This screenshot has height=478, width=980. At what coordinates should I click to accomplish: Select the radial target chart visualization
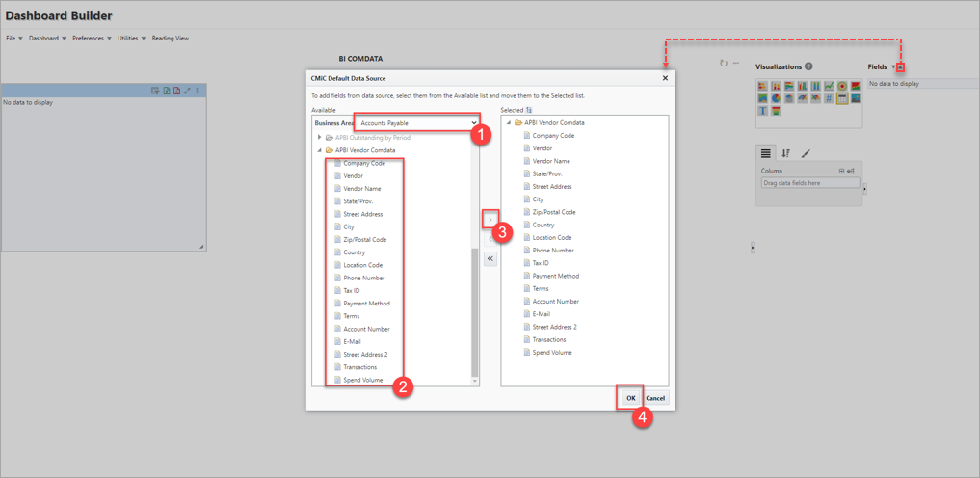[x=842, y=86]
